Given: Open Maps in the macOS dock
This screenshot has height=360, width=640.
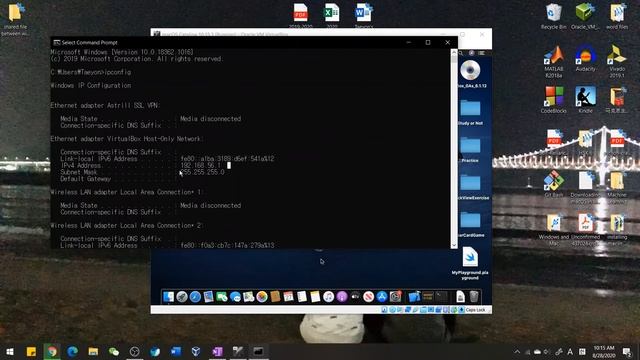Looking at the screenshot, I should [249, 297].
